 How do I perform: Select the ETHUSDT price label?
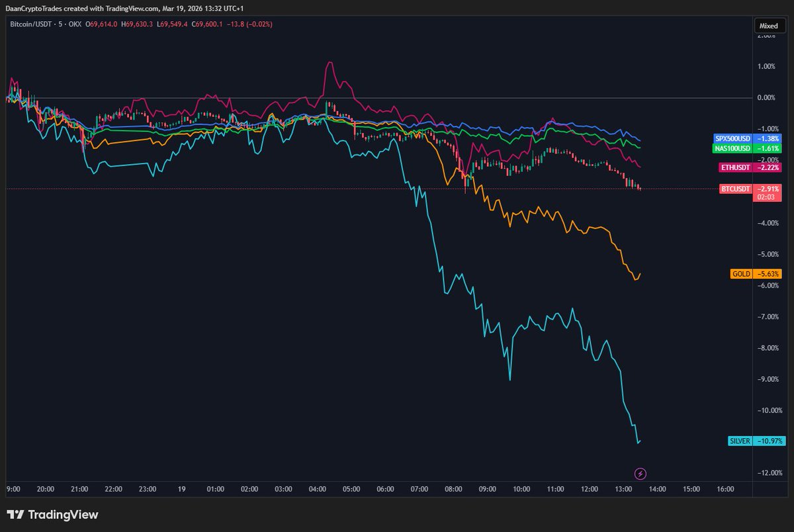coord(736,167)
